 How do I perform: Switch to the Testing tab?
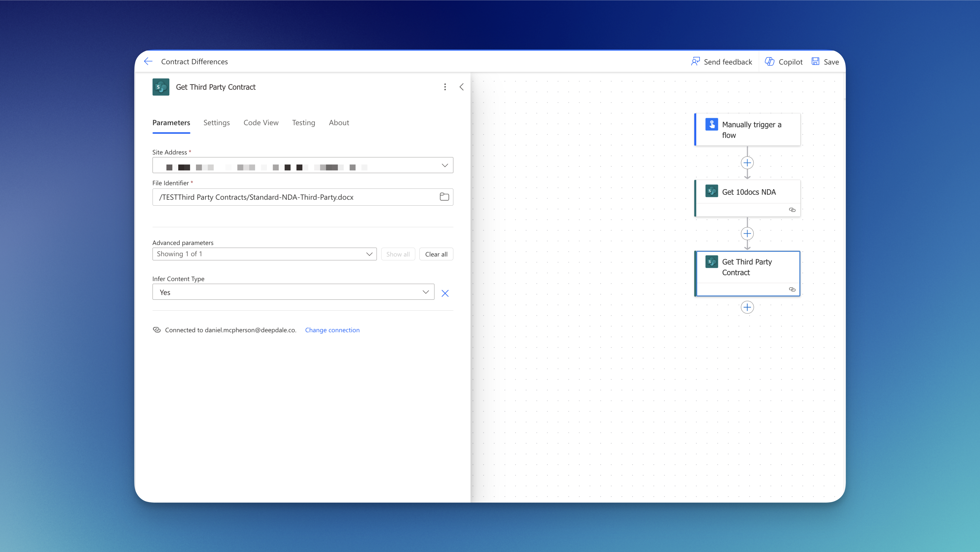[x=303, y=122]
